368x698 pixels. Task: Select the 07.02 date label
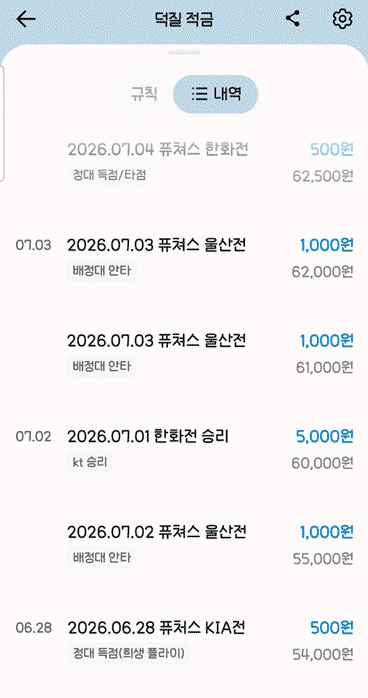(x=33, y=437)
